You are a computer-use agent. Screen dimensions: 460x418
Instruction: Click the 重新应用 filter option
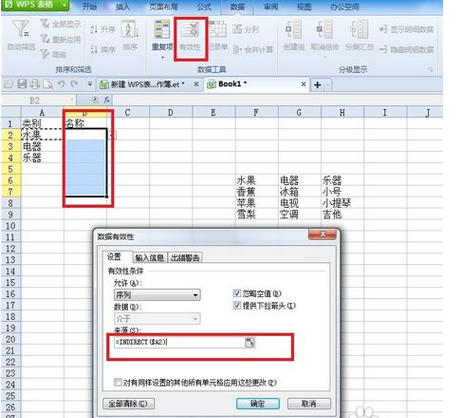60,39
